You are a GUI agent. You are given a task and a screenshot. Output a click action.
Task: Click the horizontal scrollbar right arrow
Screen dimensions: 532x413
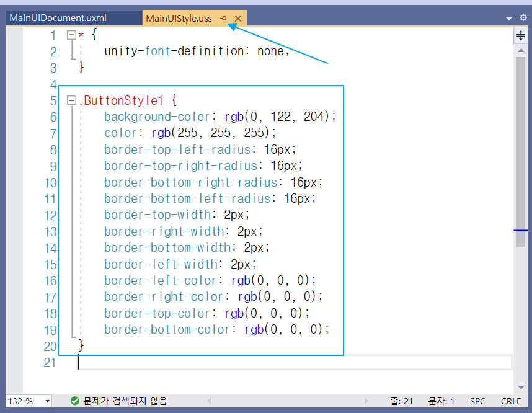point(366,401)
